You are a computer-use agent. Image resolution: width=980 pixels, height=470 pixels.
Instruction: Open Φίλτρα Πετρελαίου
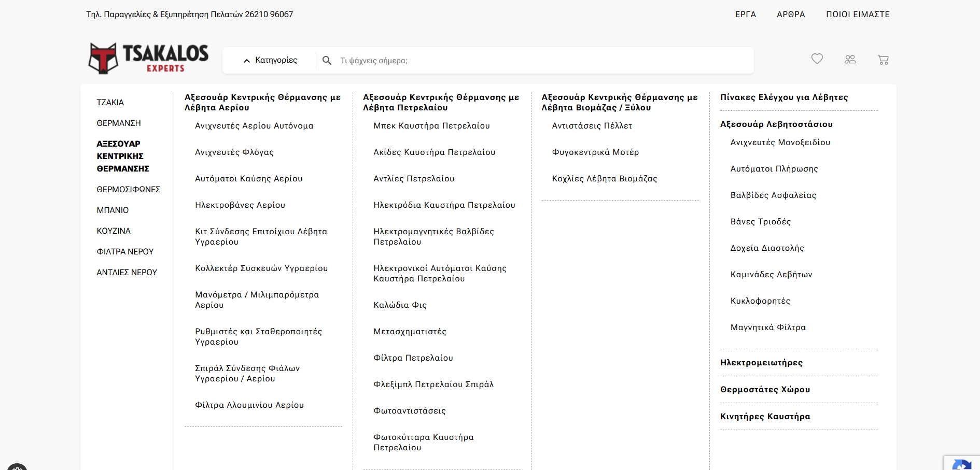coord(413,358)
